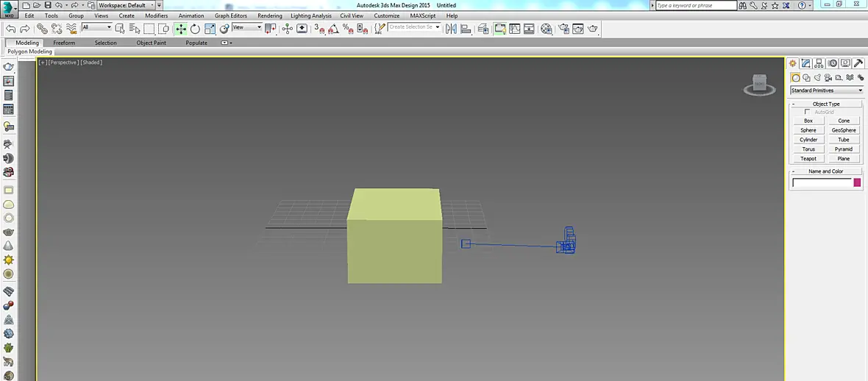
Task: Click the GeoSphere button
Action: coord(844,130)
